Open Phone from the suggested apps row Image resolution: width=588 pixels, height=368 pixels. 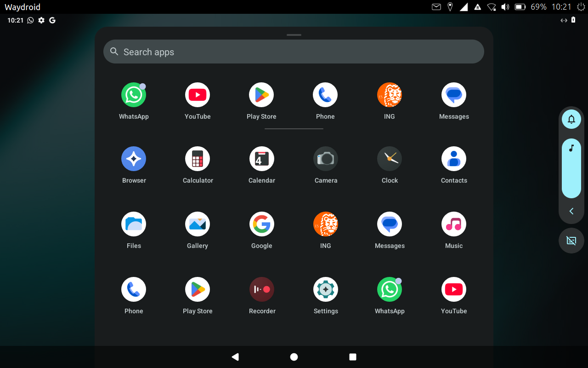325,95
